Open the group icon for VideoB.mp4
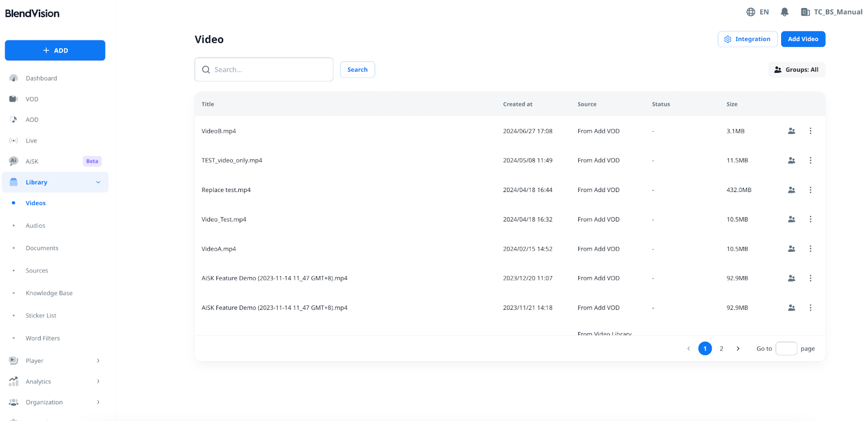This screenshot has height=421, width=868. (792, 131)
